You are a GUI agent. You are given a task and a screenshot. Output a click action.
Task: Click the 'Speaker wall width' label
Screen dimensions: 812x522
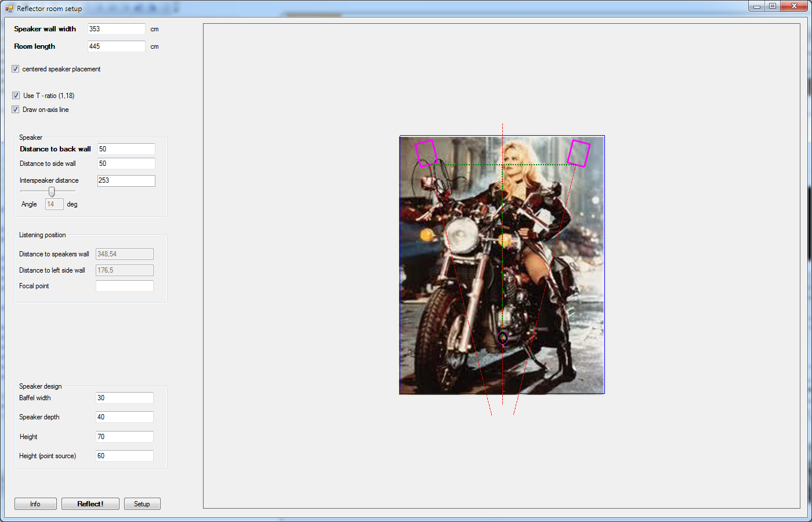(45, 29)
